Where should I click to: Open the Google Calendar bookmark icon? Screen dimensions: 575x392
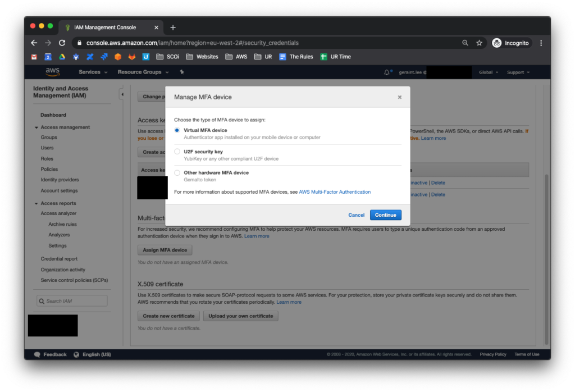pyautogui.click(x=48, y=57)
